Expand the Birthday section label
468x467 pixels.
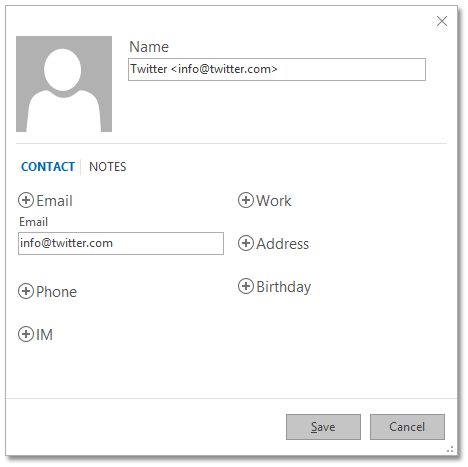point(284,287)
